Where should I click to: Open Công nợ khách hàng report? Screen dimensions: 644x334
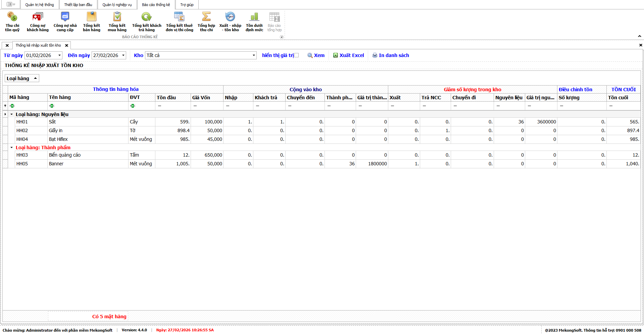(38, 22)
